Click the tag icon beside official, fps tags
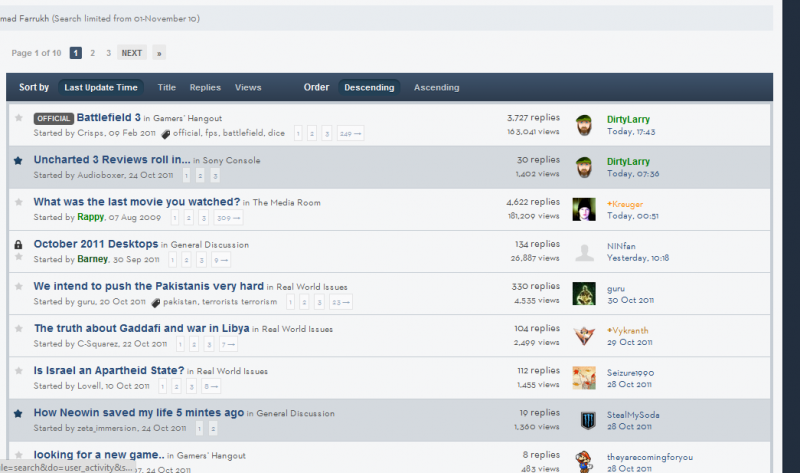The width and height of the screenshot is (800, 473). (x=166, y=134)
